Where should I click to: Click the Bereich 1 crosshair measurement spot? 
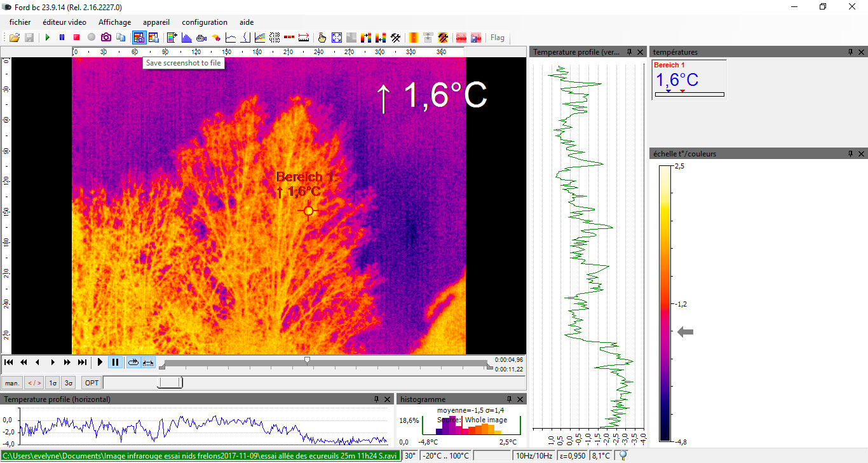pyautogui.click(x=309, y=211)
